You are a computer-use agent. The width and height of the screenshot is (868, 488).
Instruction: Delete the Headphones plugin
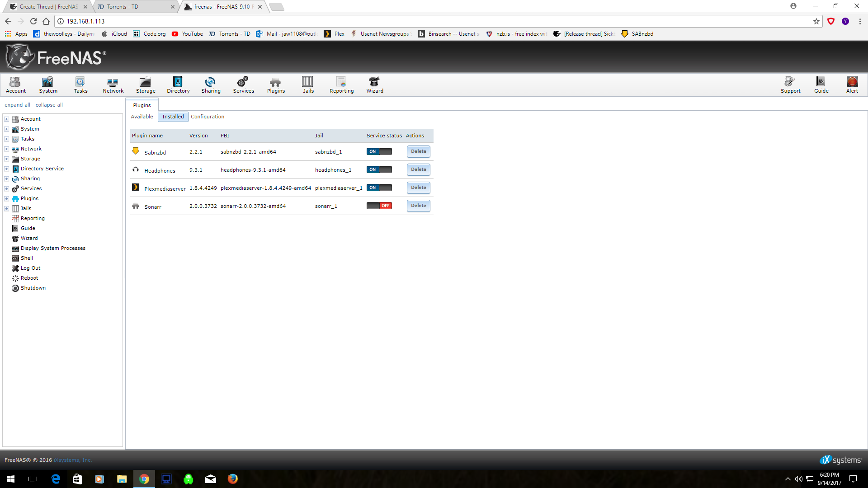419,169
